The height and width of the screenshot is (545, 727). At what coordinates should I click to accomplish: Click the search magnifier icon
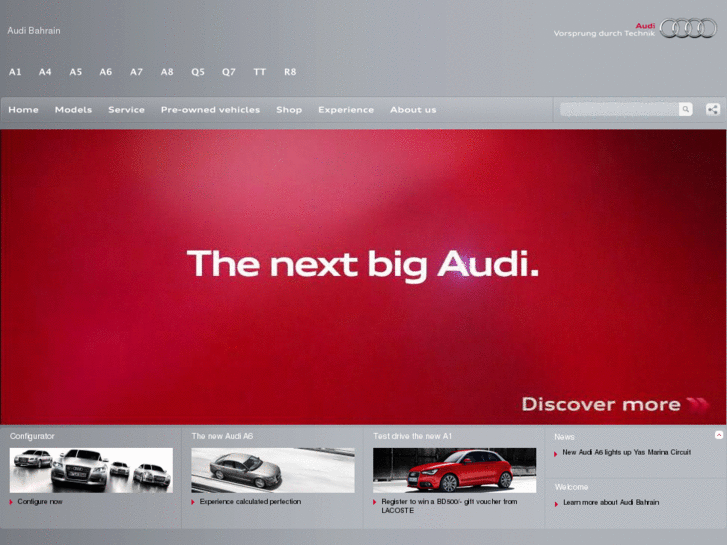pos(685,109)
